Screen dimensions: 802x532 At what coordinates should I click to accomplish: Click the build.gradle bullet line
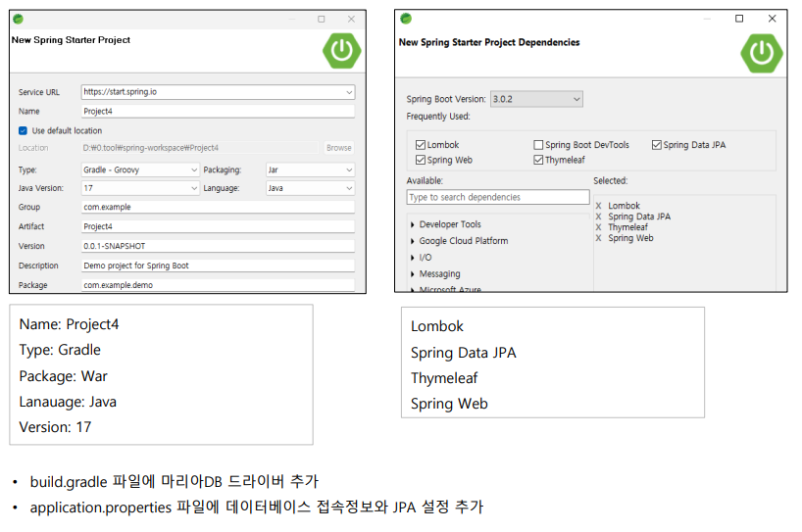[174, 481]
